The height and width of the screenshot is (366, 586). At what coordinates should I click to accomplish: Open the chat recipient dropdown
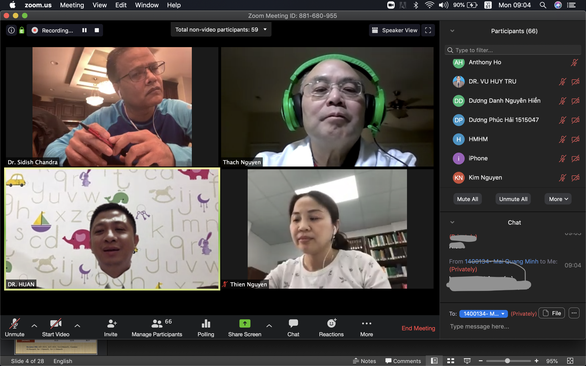coord(483,314)
